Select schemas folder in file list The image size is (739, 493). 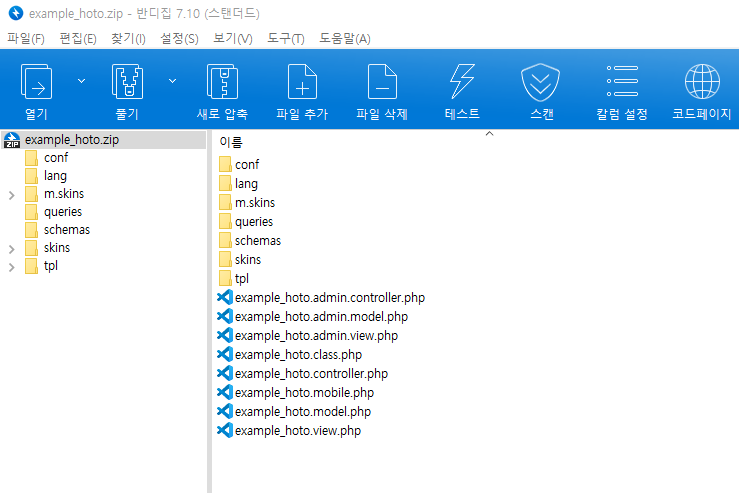pyautogui.click(x=250, y=240)
